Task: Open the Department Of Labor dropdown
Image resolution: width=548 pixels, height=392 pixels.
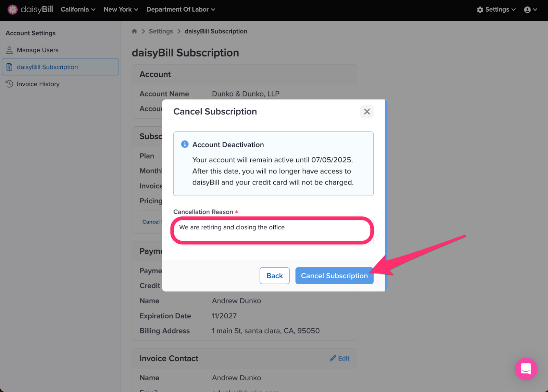Action: (x=181, y=9)
